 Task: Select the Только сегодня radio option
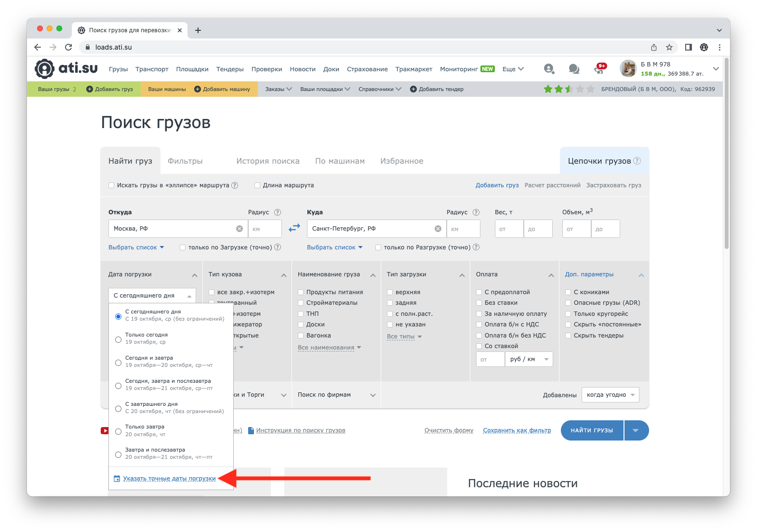[118, 339]
